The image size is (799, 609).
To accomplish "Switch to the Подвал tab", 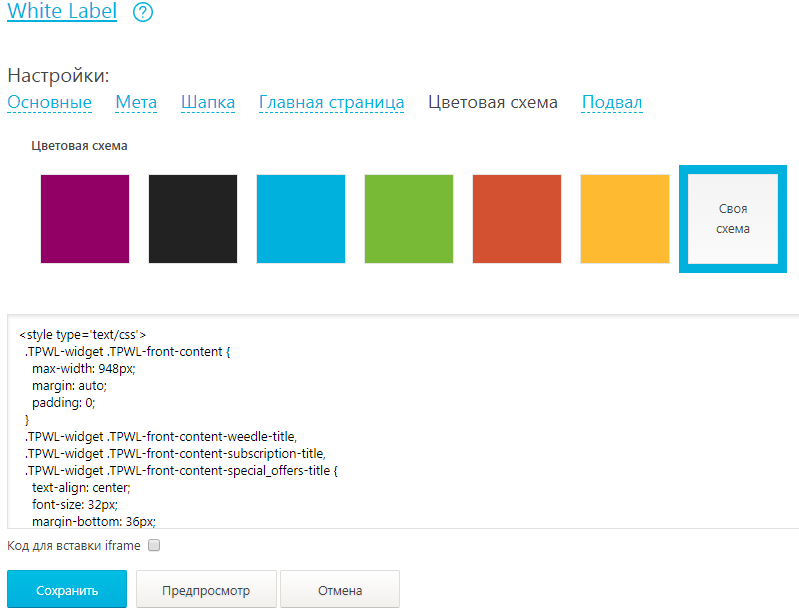I will point(612,102).
